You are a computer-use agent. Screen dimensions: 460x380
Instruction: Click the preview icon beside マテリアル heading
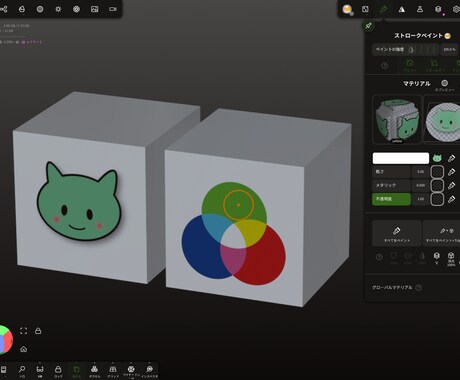tap(444, 84)
